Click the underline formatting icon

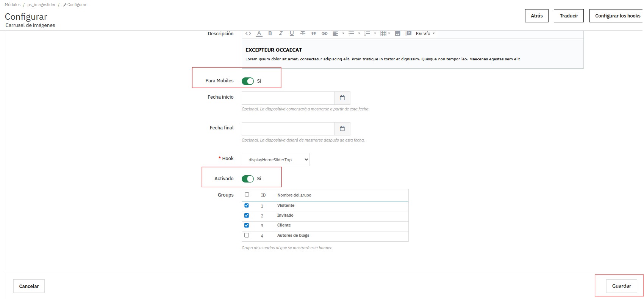point(292,33)
